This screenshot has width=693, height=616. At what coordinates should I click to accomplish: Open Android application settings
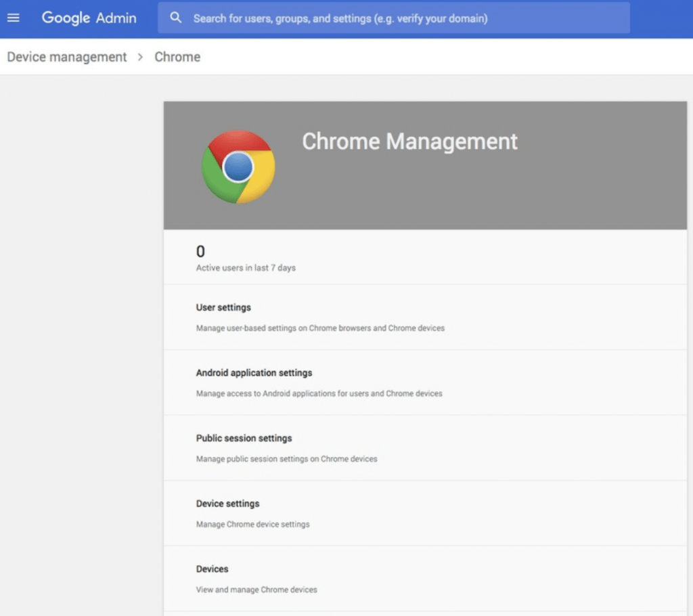(254, 372)
